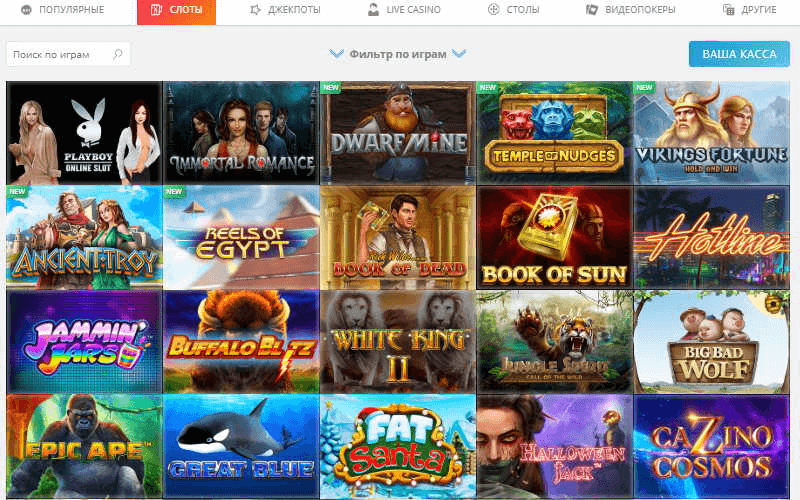Open the Dwarf Mine game thumbnail
Viewport: 800px width, 500px height.
coord(398,133)
